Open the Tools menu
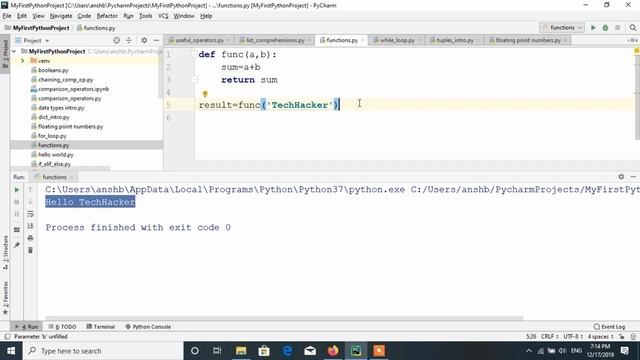 [145, 16]
